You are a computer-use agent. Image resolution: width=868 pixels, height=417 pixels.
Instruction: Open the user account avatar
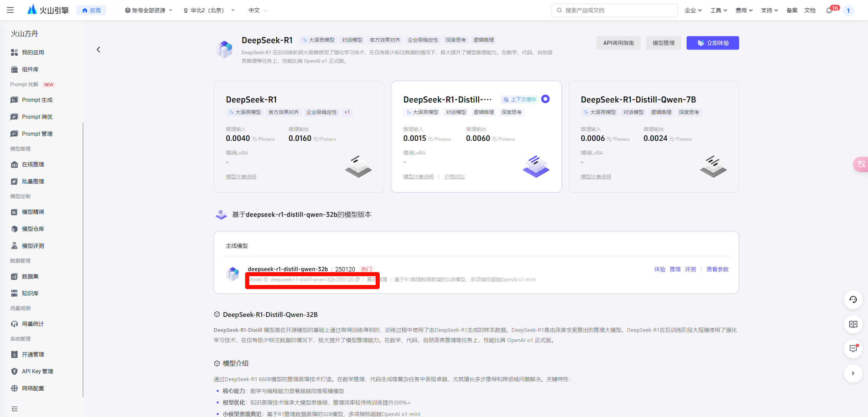(848, 11)
